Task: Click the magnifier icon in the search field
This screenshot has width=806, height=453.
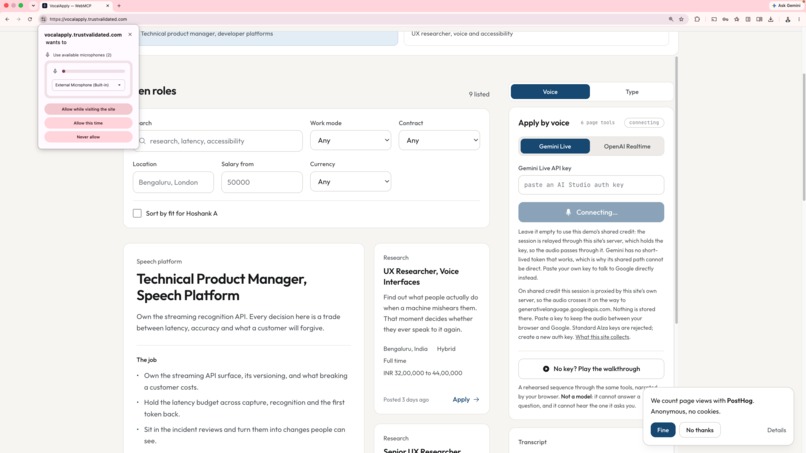Action: coord(142,141)
